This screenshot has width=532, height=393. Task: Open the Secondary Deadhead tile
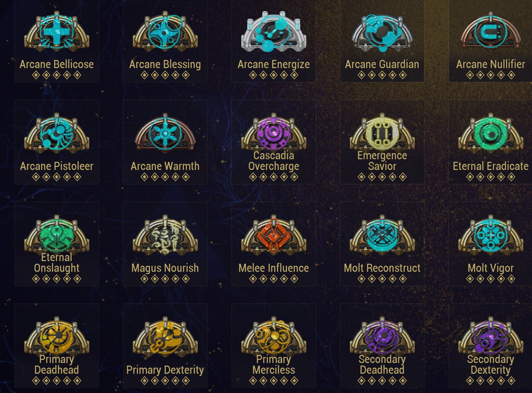pos(382,346)
